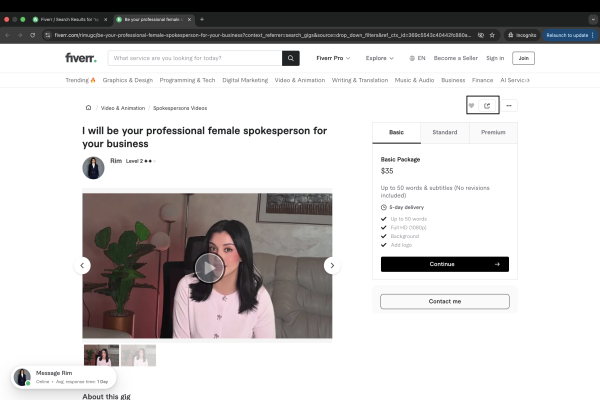600x400 pixels.
Task: Show previous gallery image arrow
Action: coord(83,265)
